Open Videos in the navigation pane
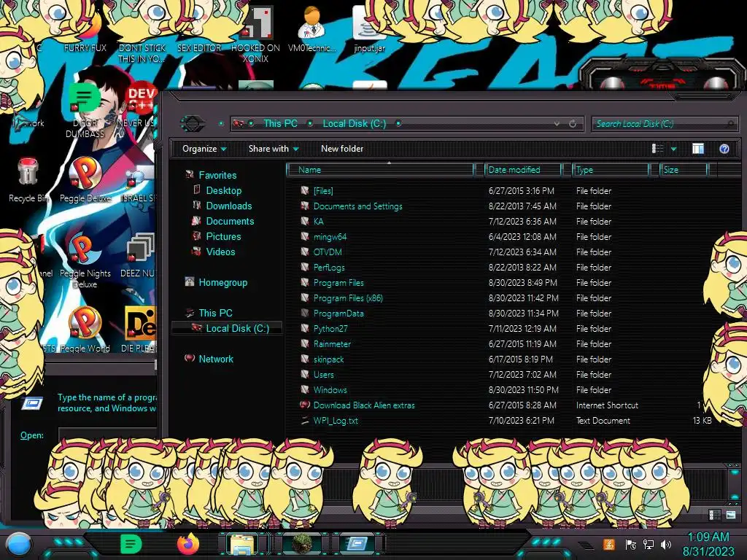747x560 pixels. click(x=220, y=252)
